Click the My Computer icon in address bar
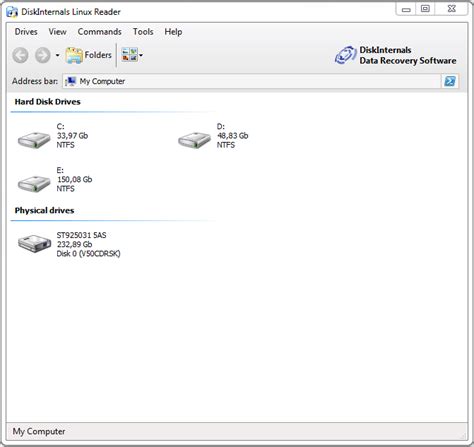 (x=70, y=81)
